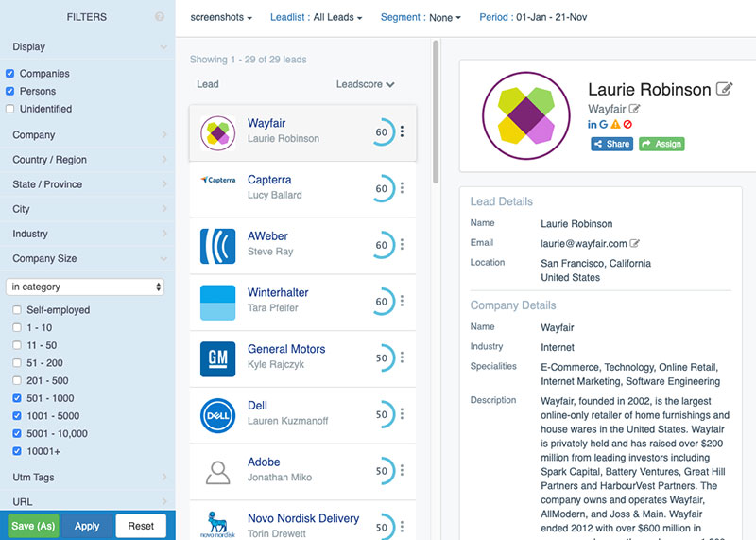Collapse the Company Size filter section
This screenshot has height=540, width=756.
[87, 259]
